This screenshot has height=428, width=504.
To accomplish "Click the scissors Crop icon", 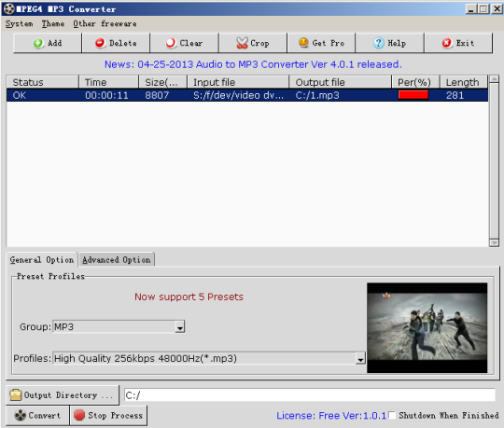I will coord(242,43).
